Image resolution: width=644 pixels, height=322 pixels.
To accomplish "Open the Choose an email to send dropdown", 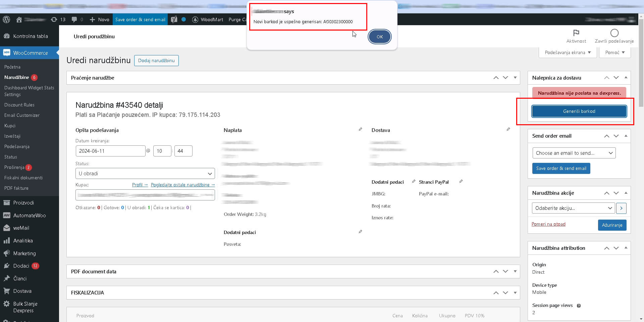I will (574, 153).
